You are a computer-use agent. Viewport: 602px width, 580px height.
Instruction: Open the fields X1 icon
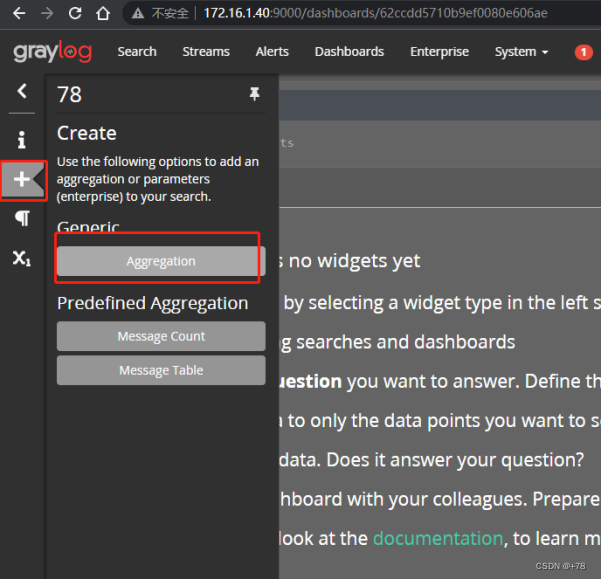[x=22, y=258]
